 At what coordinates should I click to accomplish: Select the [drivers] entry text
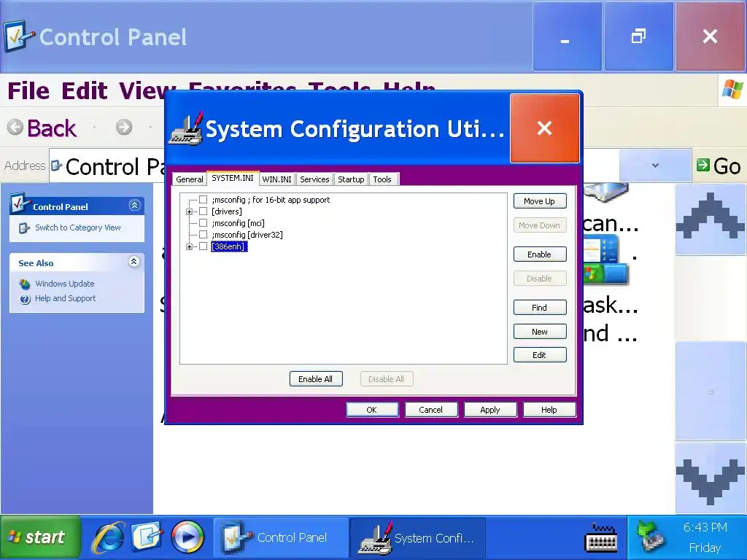[x=227, y=211]
